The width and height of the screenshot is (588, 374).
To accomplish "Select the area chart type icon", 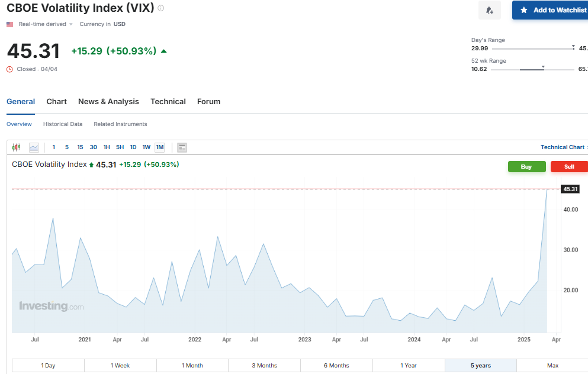I will point(34,147).
